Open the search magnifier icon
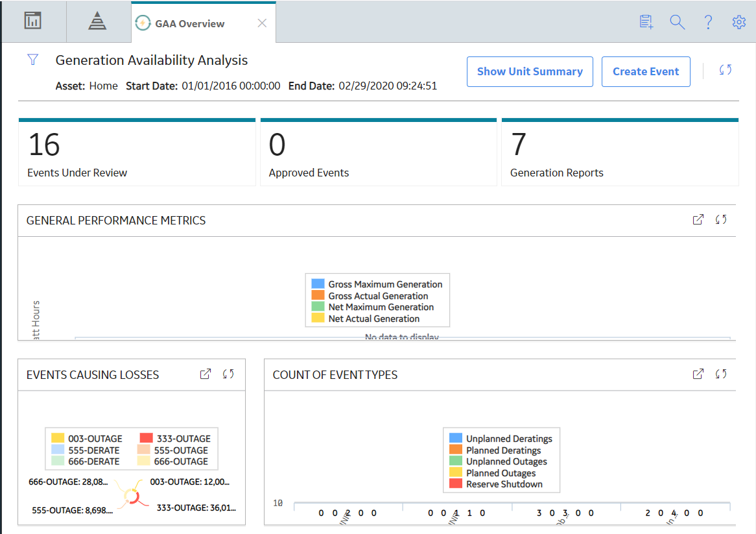This screenshot has height=534, width=756. pyautogui.click(x=678, y=22)
